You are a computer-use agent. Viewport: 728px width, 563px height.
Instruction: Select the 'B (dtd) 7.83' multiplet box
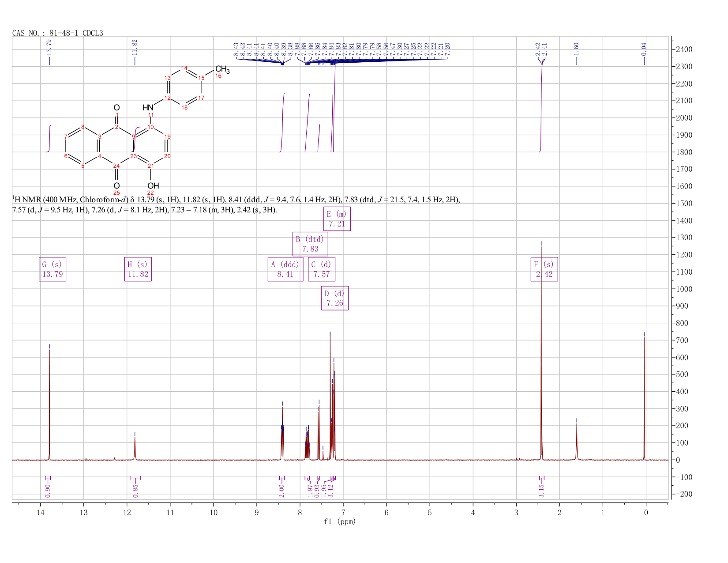(x=310, y=244)
